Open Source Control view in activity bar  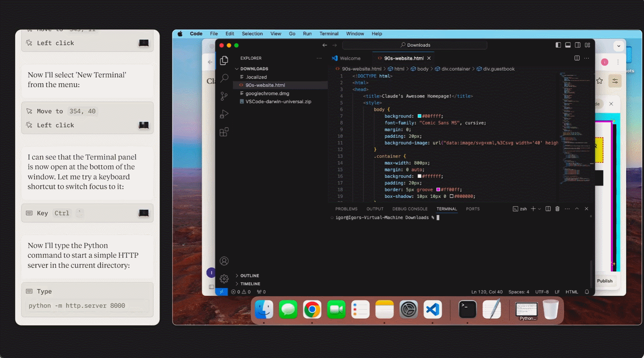[x=224, y=96]
